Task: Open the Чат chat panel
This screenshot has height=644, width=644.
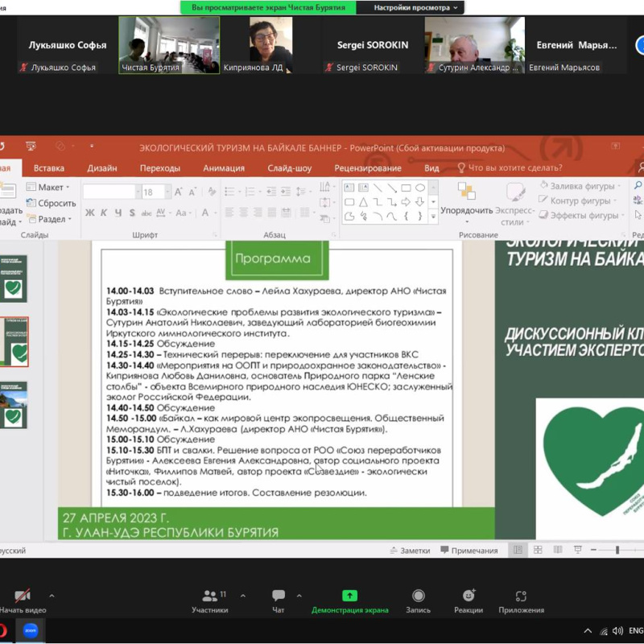Action: point(278,597)
